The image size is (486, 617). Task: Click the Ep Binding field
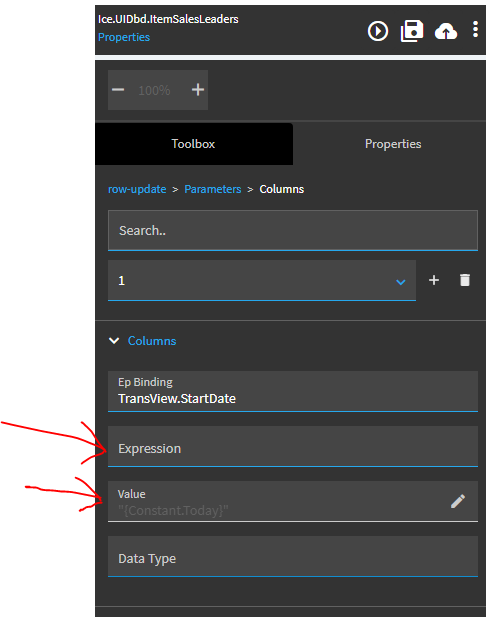pos(293,392)
